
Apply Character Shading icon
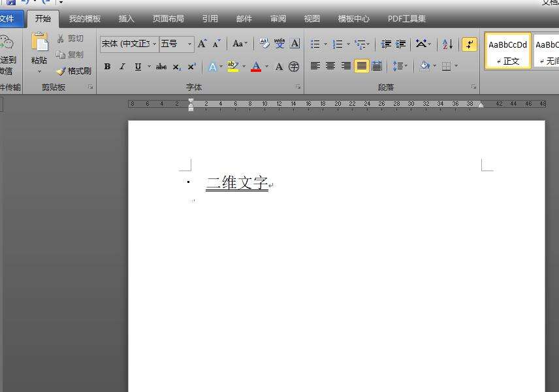pos(279,67)
